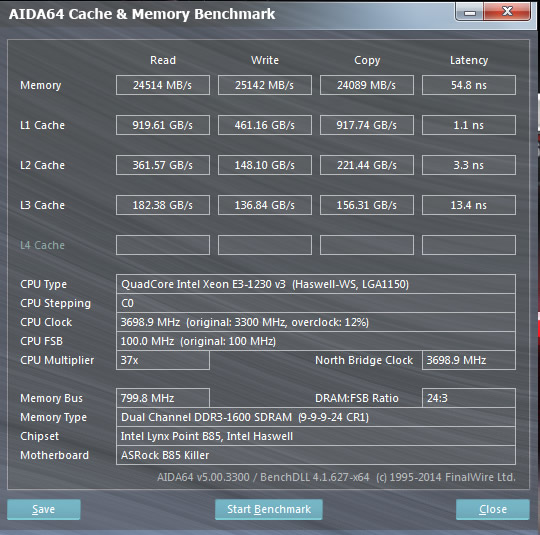This screenshot has width=540, height=535.
Task: Select CPU FSB value 100.0 MHz
Action: (316, 341)
